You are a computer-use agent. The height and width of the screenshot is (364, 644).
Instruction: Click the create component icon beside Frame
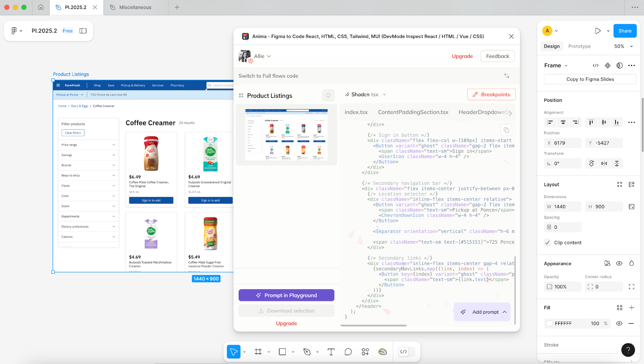[608, 65]
